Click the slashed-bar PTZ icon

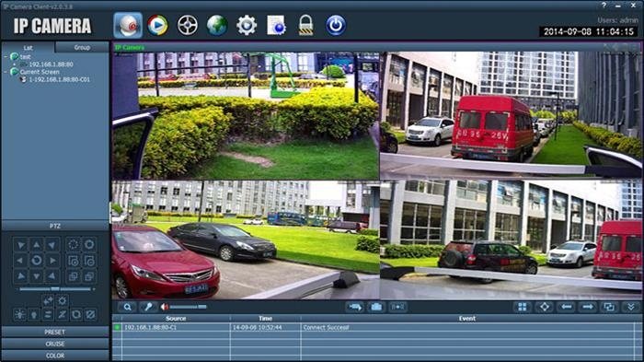coord(62,315)
